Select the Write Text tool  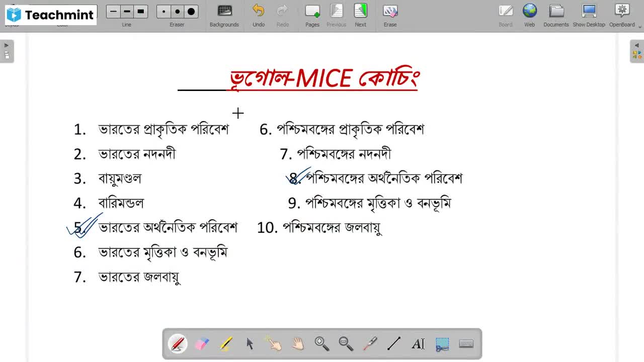click(x=418, y=344)
